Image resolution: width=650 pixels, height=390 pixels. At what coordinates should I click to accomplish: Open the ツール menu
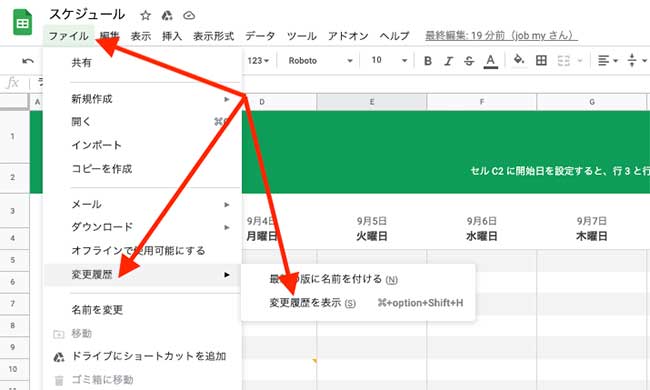(x=302, y=36)
